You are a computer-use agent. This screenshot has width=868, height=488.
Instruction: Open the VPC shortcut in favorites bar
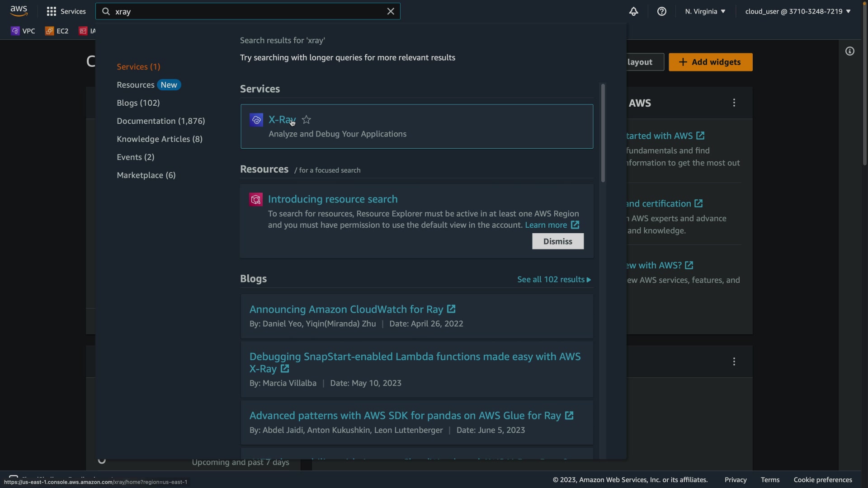[23, 31]
